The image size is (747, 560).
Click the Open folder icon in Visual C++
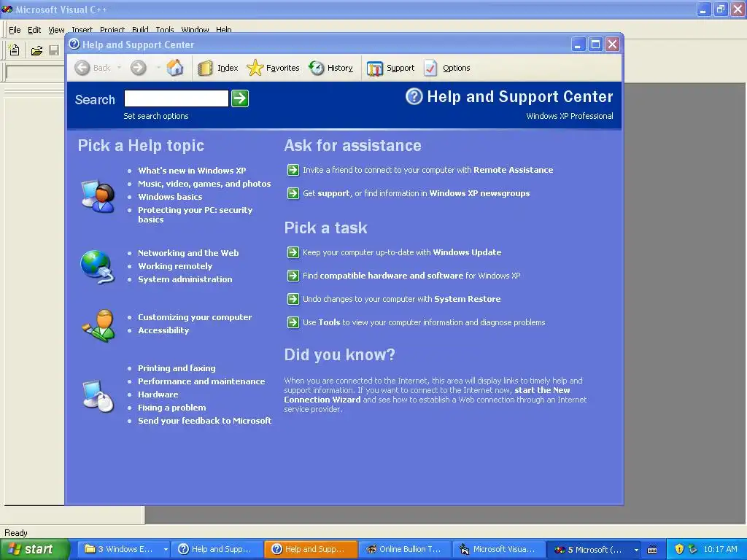pyautogui.click(x=36, y=50)
